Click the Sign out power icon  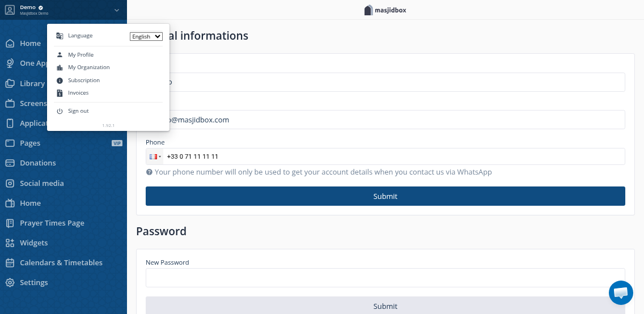60,111
